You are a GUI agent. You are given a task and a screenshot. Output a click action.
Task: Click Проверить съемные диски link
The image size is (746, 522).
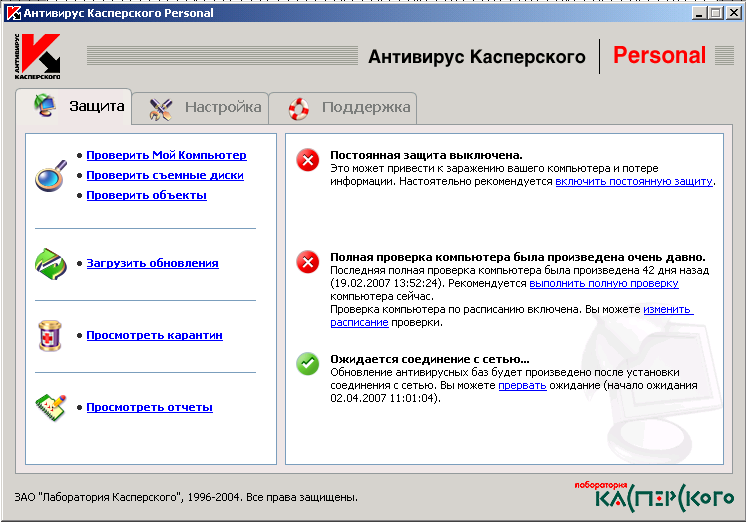point(165,175)
